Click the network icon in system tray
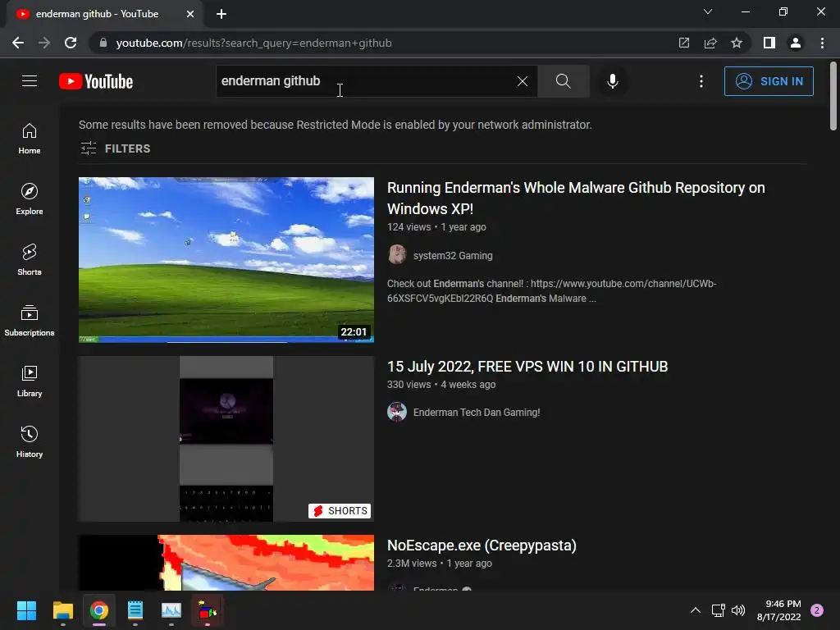The width and height of the screenshot is (840, 630). pyautogui.click(x=719, y=610)
